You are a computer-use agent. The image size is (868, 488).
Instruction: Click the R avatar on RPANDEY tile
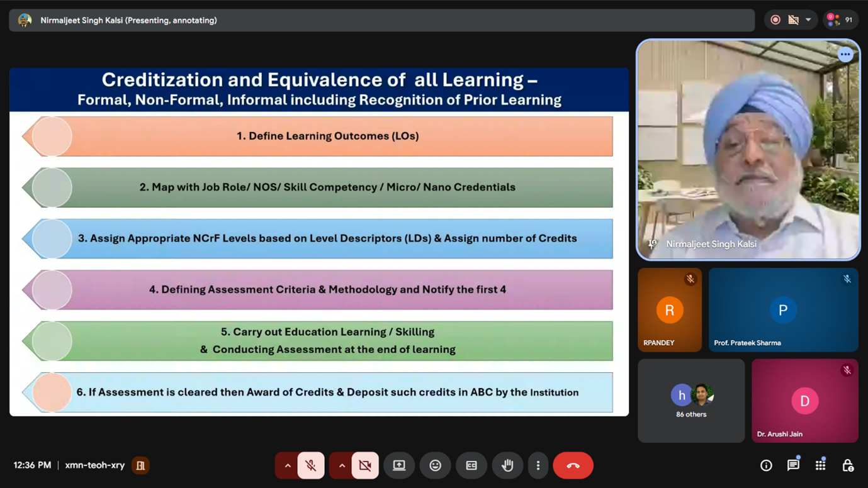pyautogui.click(x=670, y=310)
